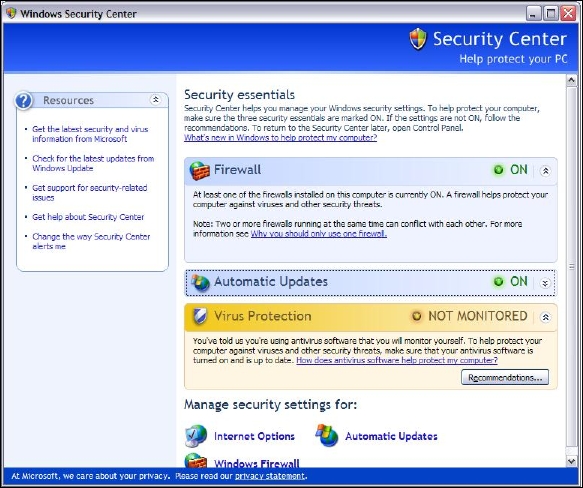This screenshot has height=488, width=583.
Task: Click the Firewall brick wall icon
Action: pyautogui.click(x=199, y=171)
